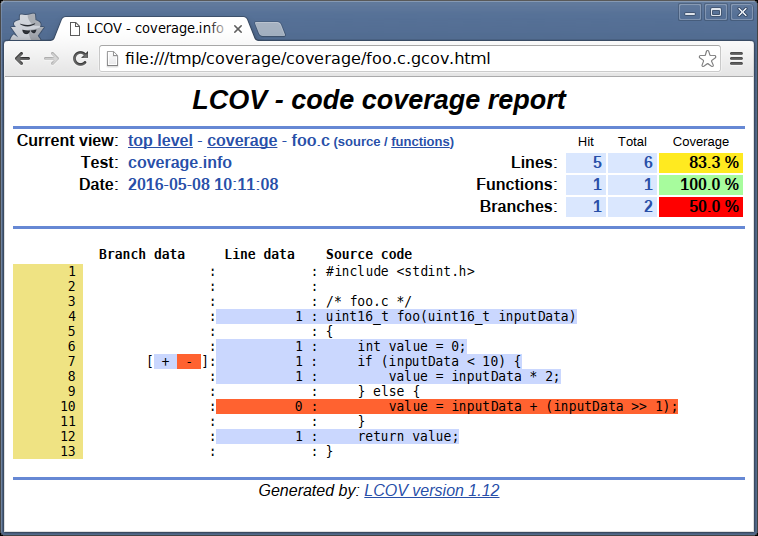Click the 'coverage.info' test name
This screenshot has width=758, height=536.
(180, 162)
